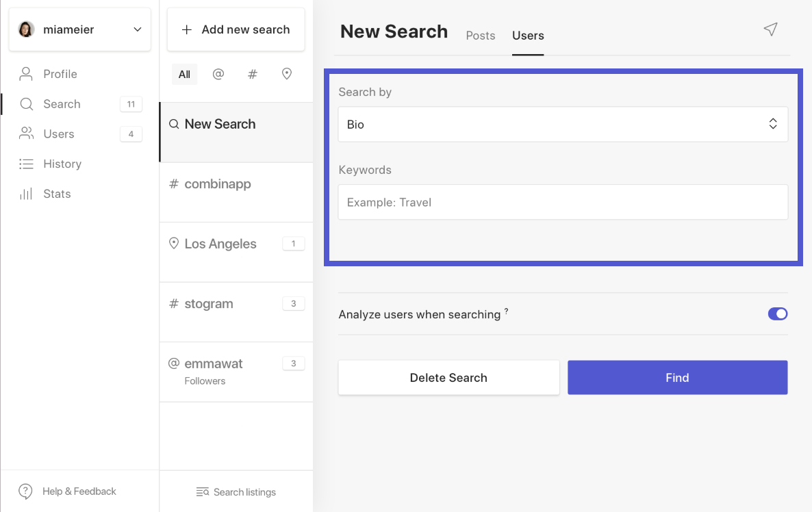Click the Find button
The image size is (812, 512).
pos(677,377)
